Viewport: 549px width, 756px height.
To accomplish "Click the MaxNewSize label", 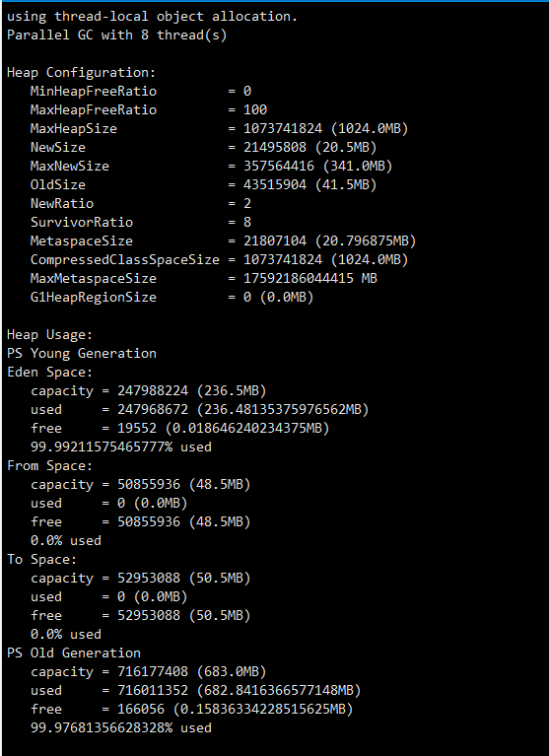I will click(69, 167).
